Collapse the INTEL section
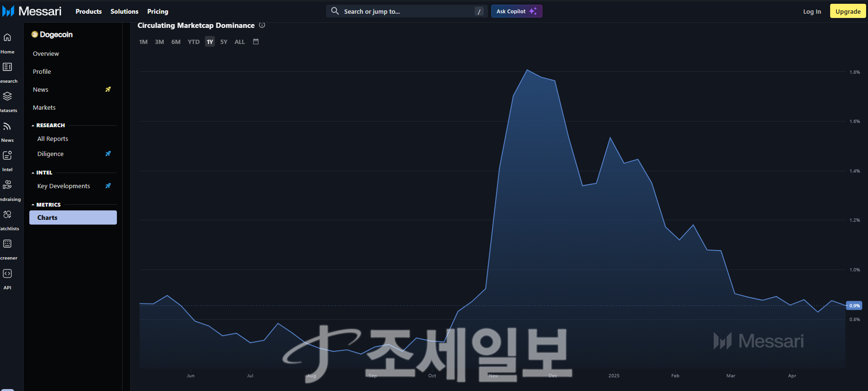 click(42, 173)
